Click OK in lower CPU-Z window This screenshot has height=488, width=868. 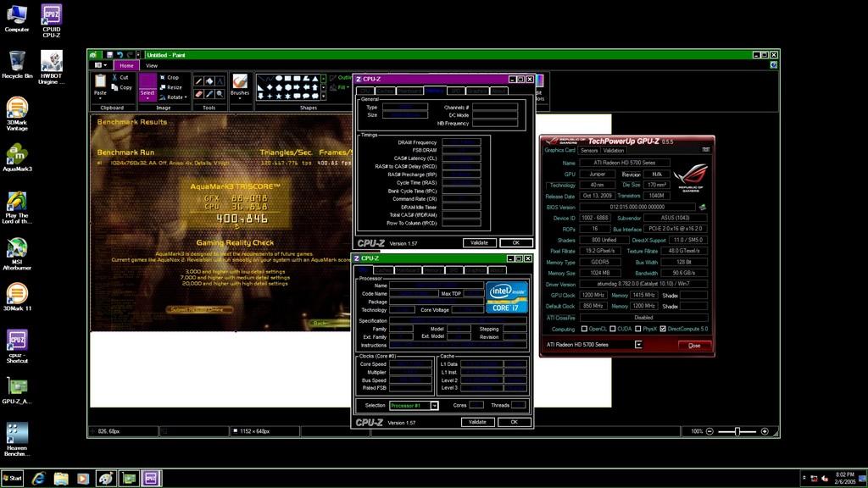coord(515,422)
